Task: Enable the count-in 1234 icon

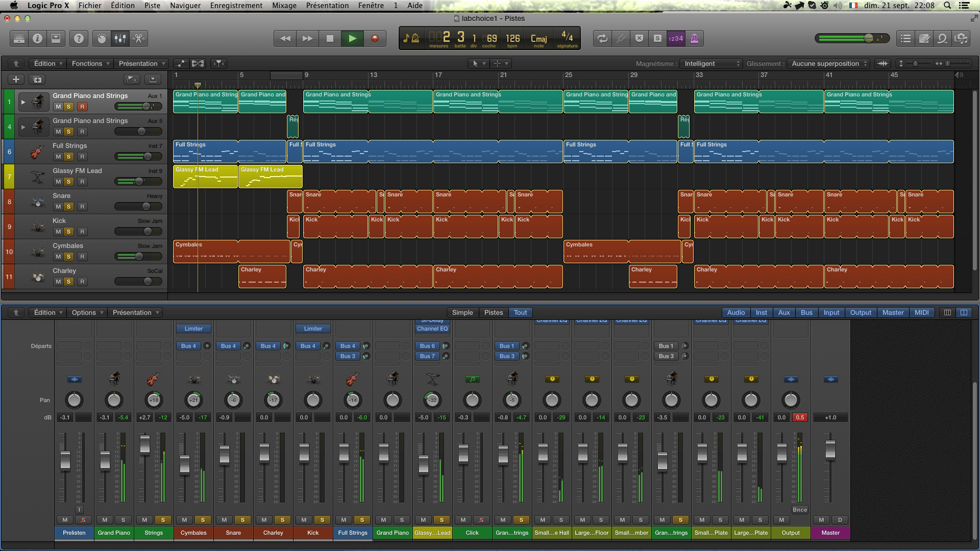Action: (x=675, y=38)
